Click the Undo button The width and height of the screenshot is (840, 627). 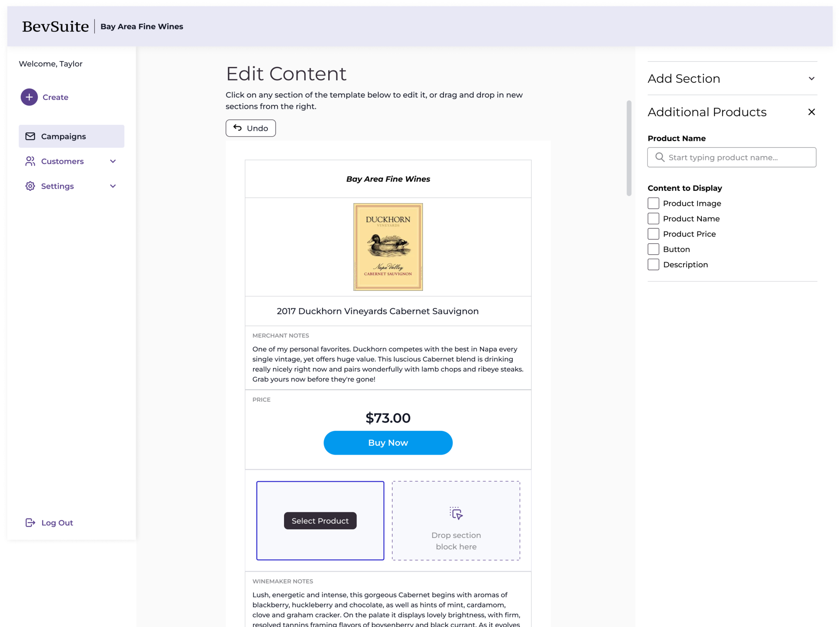click(251, 128)
